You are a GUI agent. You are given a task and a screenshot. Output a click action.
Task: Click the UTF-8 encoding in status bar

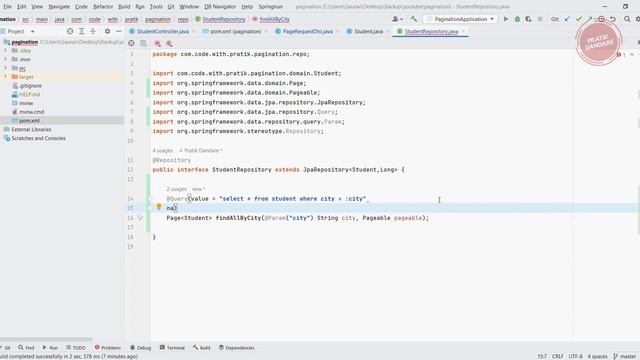[576, 356]
